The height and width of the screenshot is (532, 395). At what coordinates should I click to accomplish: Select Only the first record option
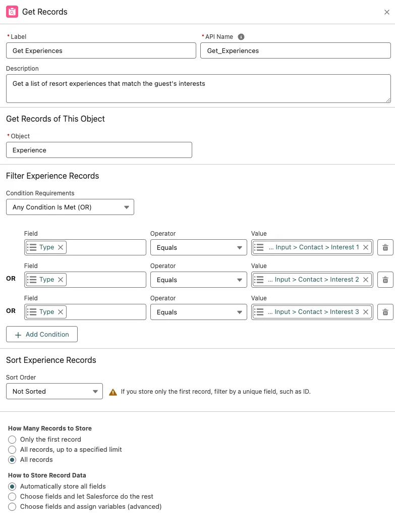13,440
